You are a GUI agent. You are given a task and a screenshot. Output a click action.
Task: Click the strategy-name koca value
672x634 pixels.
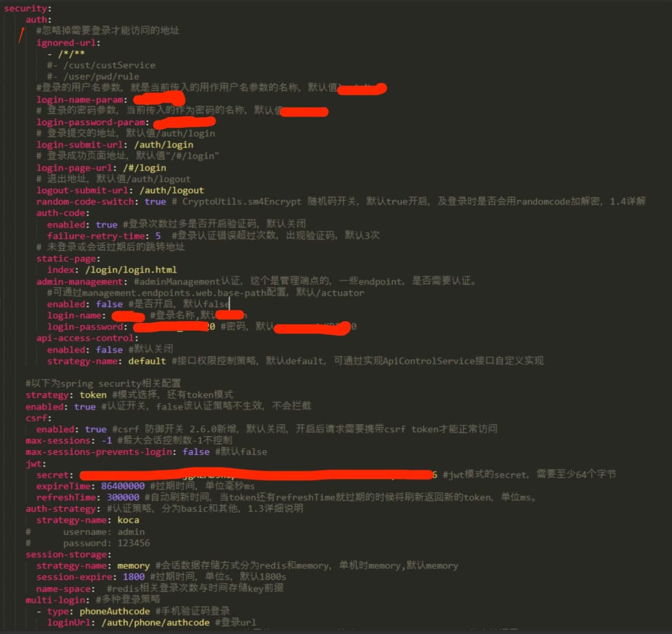coord(128,520)
